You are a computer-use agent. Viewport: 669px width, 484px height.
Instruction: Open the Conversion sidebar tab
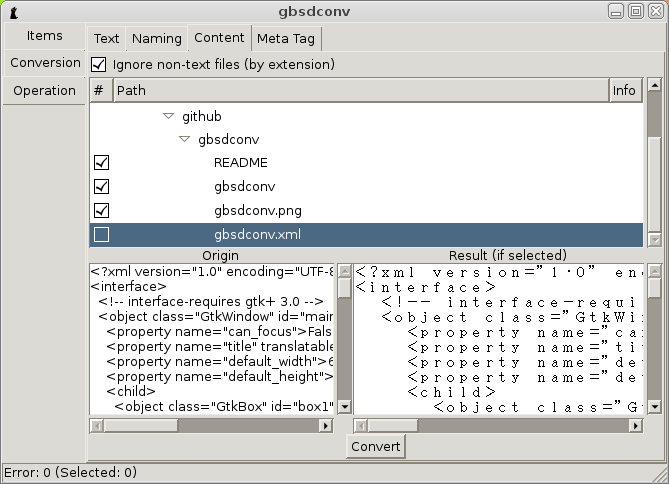pyautogui.click(x=44, y=63)
